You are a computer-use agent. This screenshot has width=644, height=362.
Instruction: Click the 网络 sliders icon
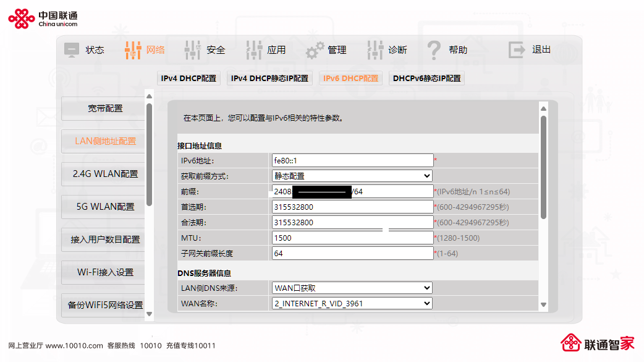tap(133, 50)
